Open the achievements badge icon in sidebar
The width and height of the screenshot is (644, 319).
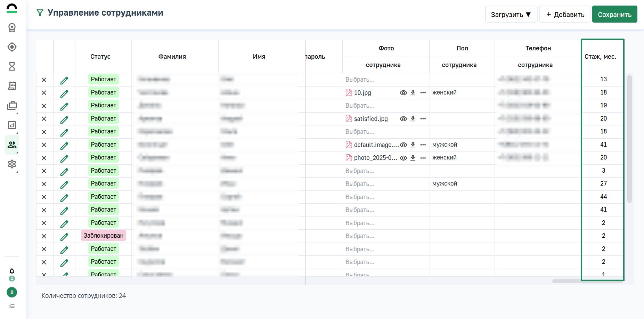[x=12, y=27]
